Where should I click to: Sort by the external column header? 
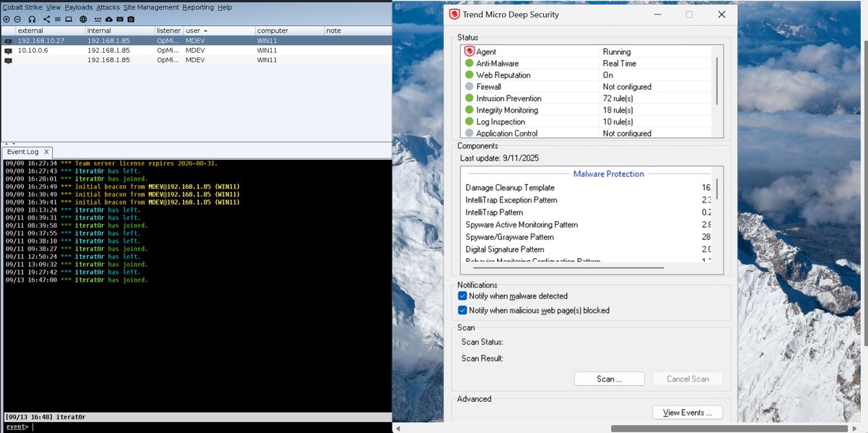point(51,31)
